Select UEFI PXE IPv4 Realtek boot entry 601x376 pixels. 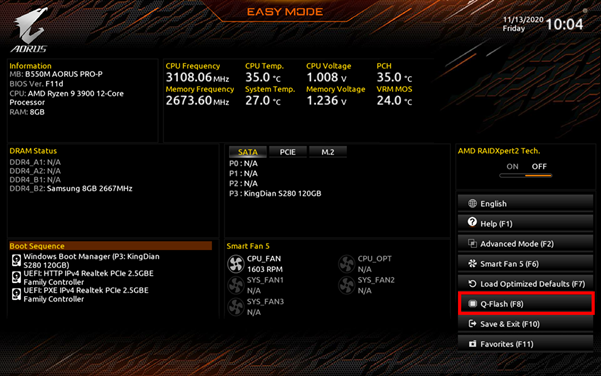tap(80, 294)
